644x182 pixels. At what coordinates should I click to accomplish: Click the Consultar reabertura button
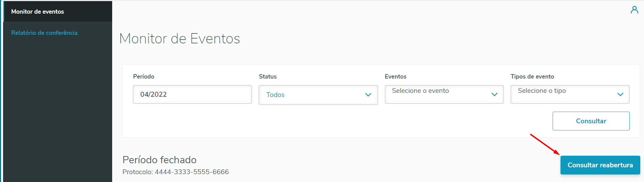click(600, 165)
